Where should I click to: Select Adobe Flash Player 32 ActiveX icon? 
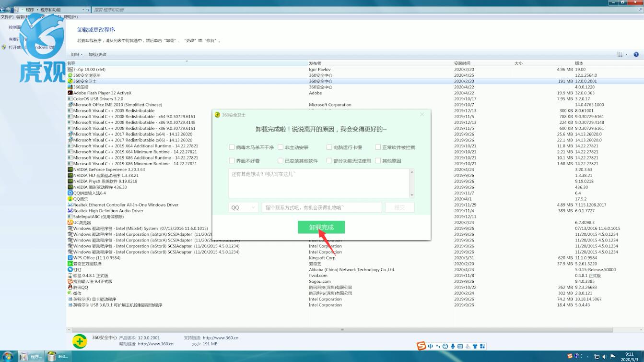(x=70, y=93)
